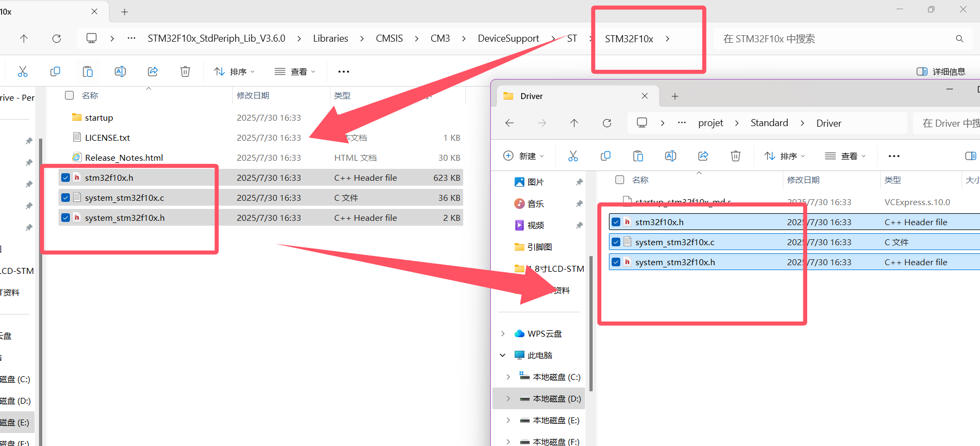
Task: Expand 本地磁盘 (D:) in Driver sidebar
Action: (508, 398)
